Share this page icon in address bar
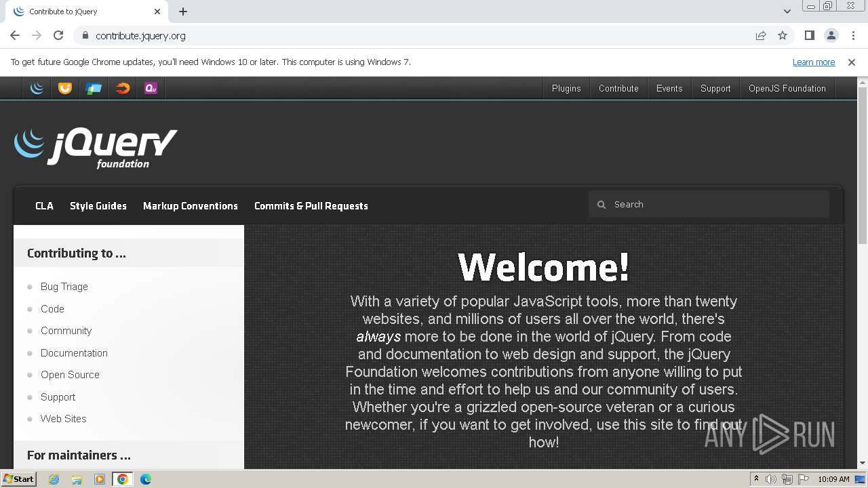This screenshot has width=868, height=488. tap(761, 36)
